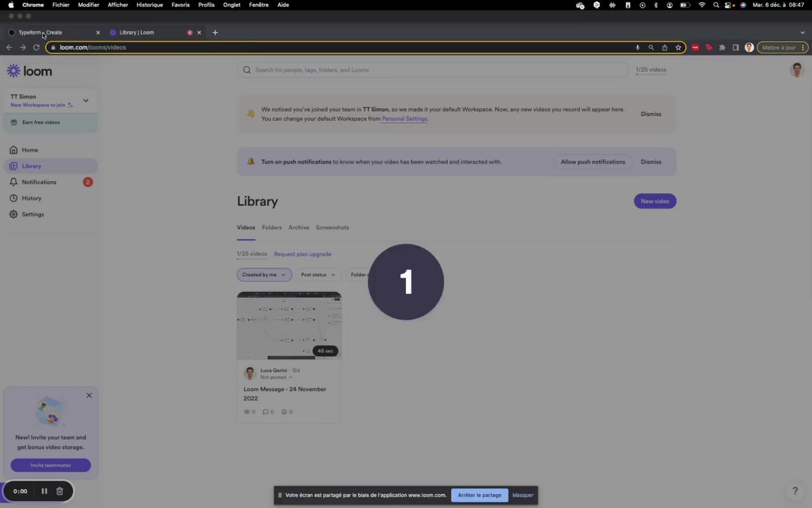
Task: Pause the Loom recording
Action: point(44,491)
